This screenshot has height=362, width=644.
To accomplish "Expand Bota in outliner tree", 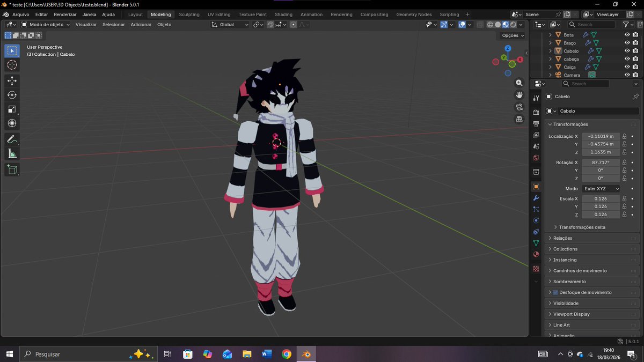I will click(x=550, y=35).
